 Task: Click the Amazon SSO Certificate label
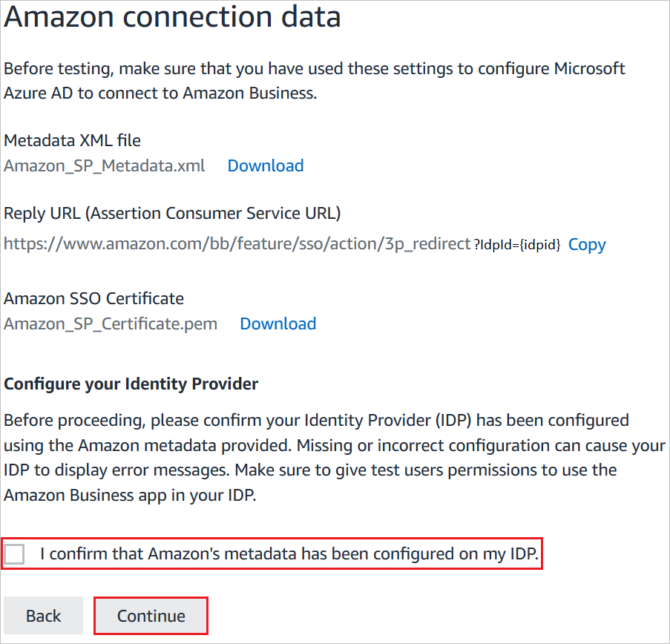94,298
